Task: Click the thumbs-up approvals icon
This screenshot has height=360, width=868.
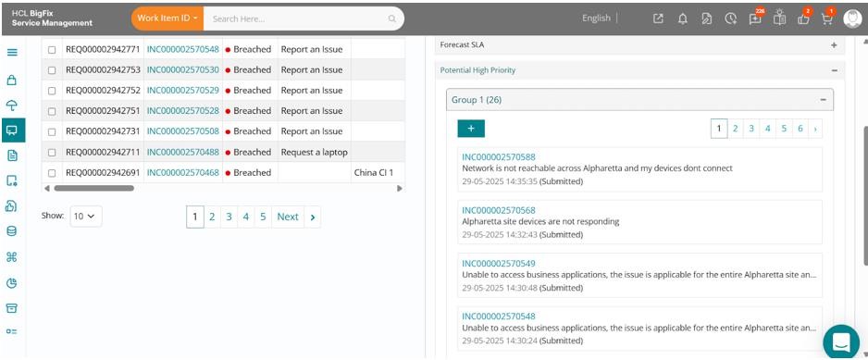Action: pos(804,19)
